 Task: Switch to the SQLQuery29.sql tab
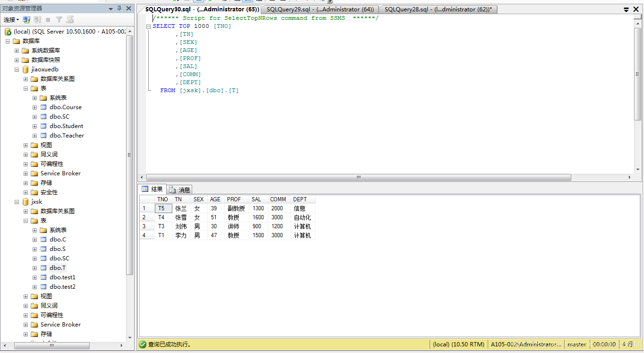click(320, 9)
